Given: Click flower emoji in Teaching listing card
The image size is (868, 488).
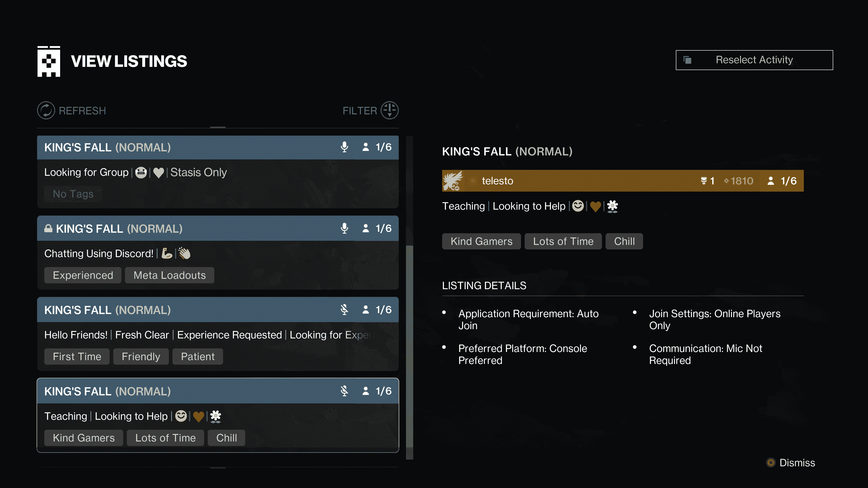Looking at the screenshot, I should tap(216, 416).
